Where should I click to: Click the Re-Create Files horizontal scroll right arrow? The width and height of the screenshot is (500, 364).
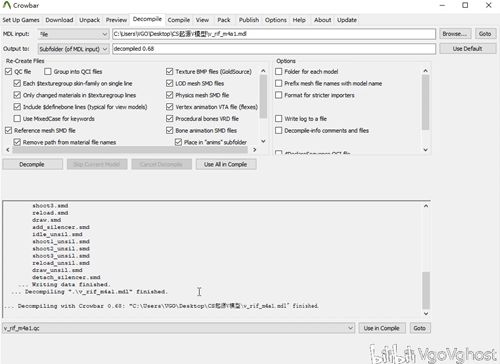click(255, 150)
